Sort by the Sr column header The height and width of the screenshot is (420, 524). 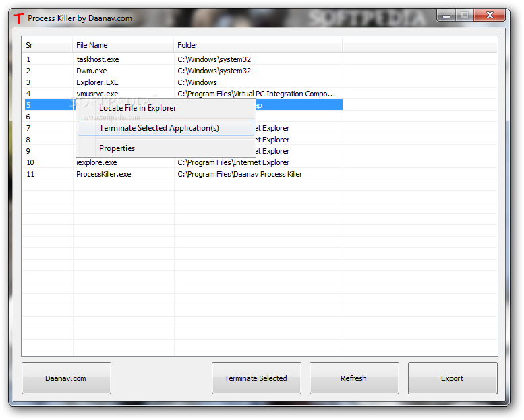tap(47, 45)
